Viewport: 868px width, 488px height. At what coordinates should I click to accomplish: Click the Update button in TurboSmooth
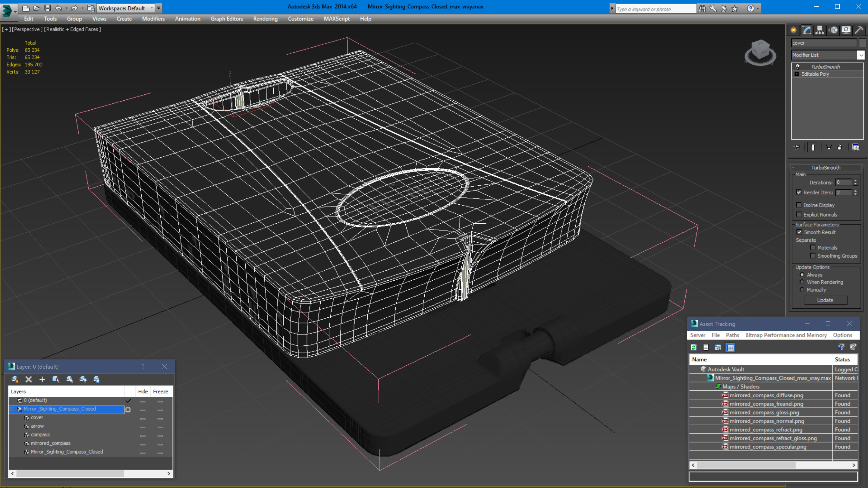click(825, 300)
